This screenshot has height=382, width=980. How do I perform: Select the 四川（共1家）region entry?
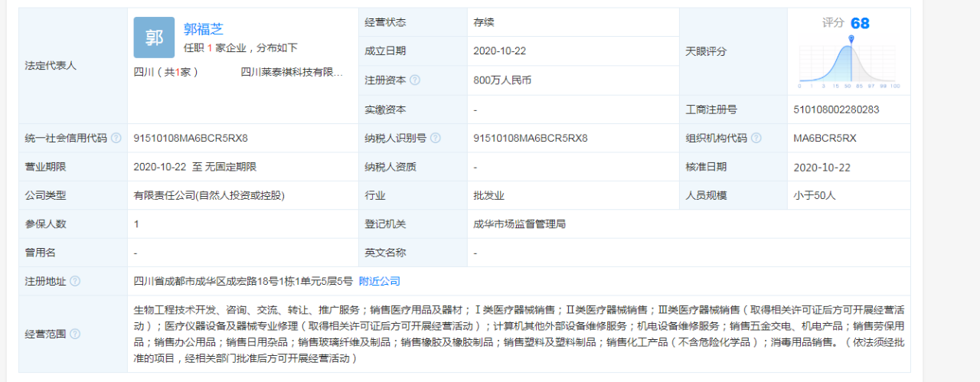pyautogui.click(x=166, y=73)
